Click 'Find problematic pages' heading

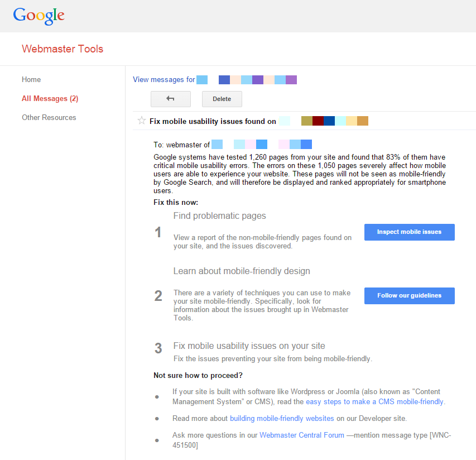point(219,216)
